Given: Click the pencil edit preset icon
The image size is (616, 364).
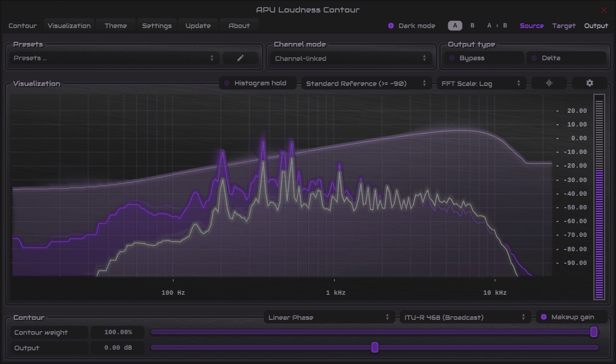Looking at the screenshot, I should click(241, 58).
